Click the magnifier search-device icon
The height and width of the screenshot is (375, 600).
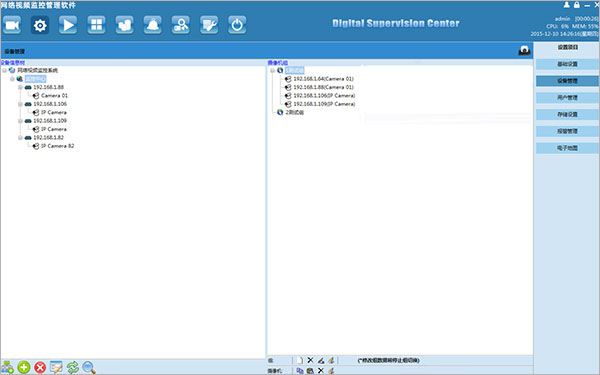[x=89, y=367]
